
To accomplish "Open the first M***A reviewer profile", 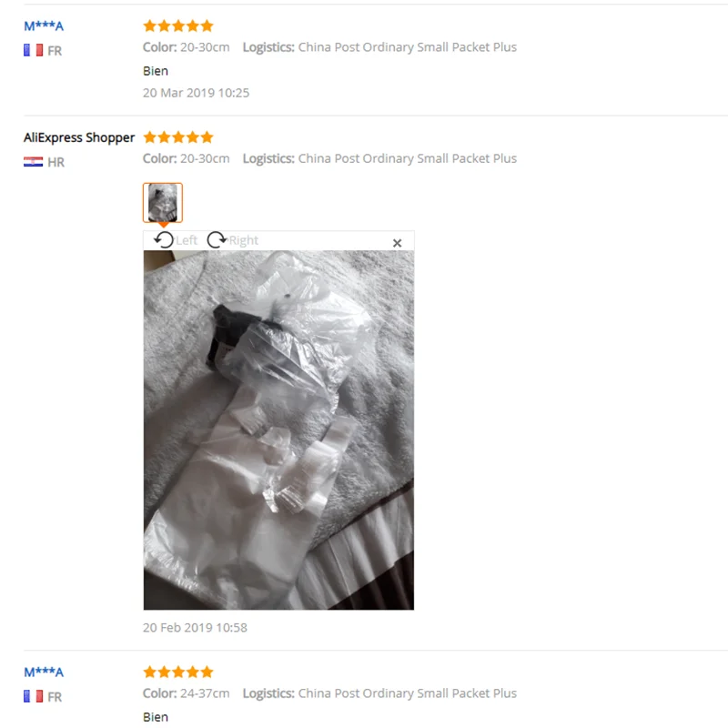I will point(44,26).
